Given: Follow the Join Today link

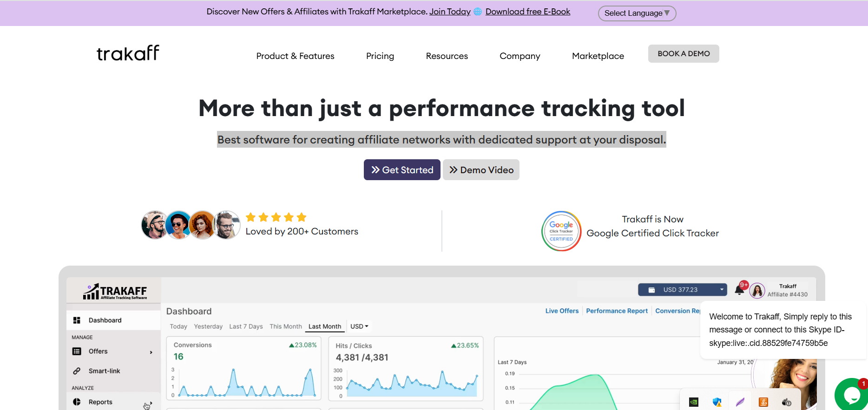Looking at the screenshot, I should tap(450, 12).
